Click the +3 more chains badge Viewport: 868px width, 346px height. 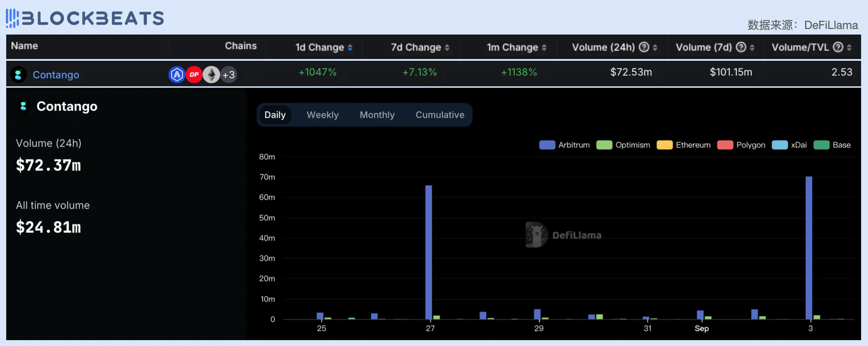229,75
